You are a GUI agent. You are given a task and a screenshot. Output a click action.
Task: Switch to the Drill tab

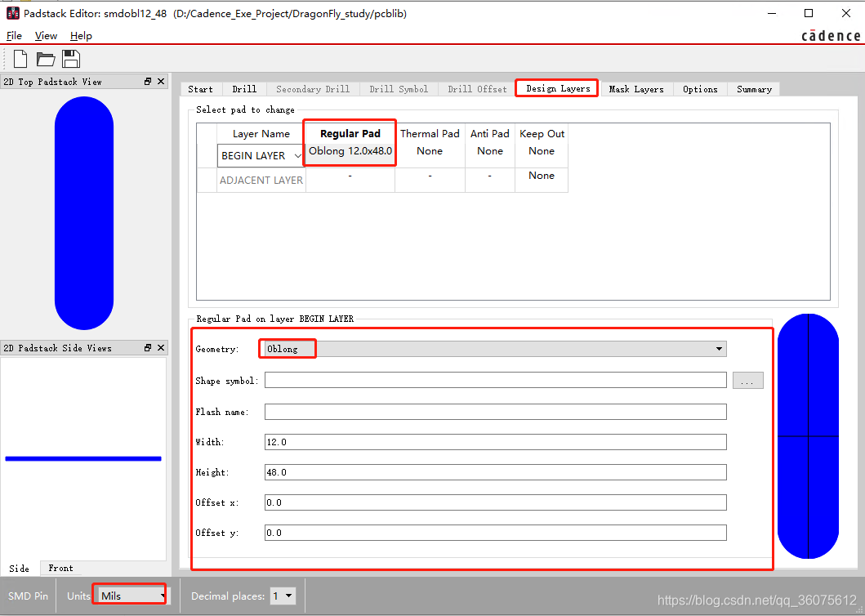tap(243, 89)
